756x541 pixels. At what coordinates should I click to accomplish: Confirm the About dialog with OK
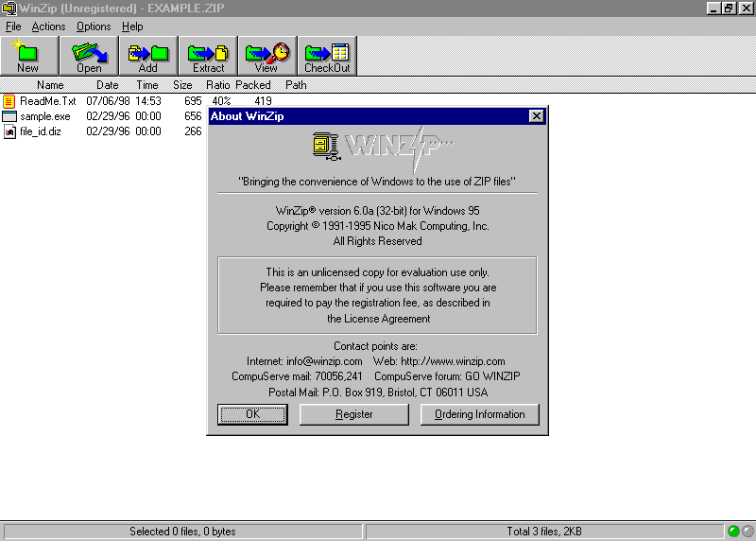[252, 414]
